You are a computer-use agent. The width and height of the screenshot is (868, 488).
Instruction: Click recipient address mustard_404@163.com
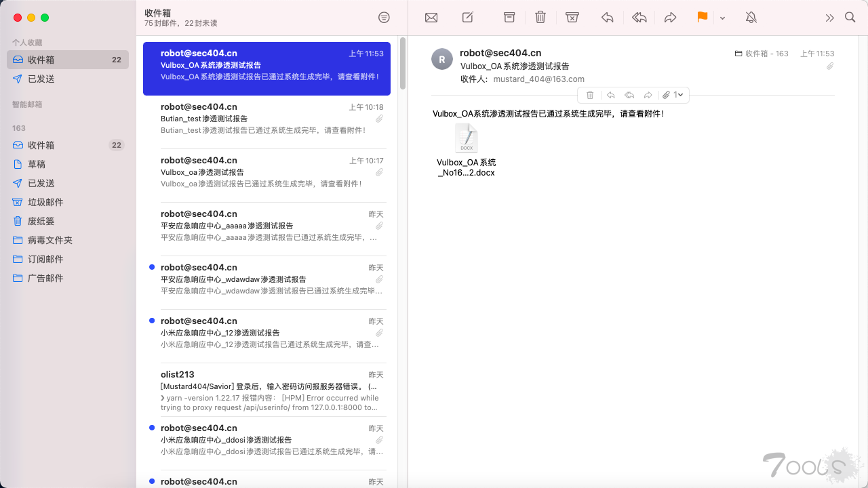point(538,79)
